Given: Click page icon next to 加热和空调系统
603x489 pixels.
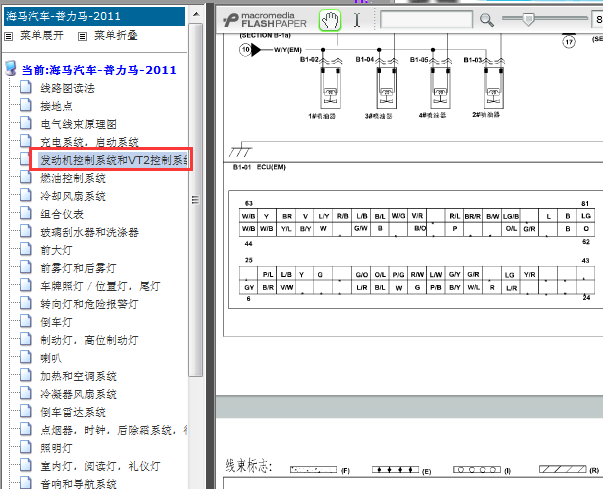Looking at the screenshot, I should tap(26, 376).
